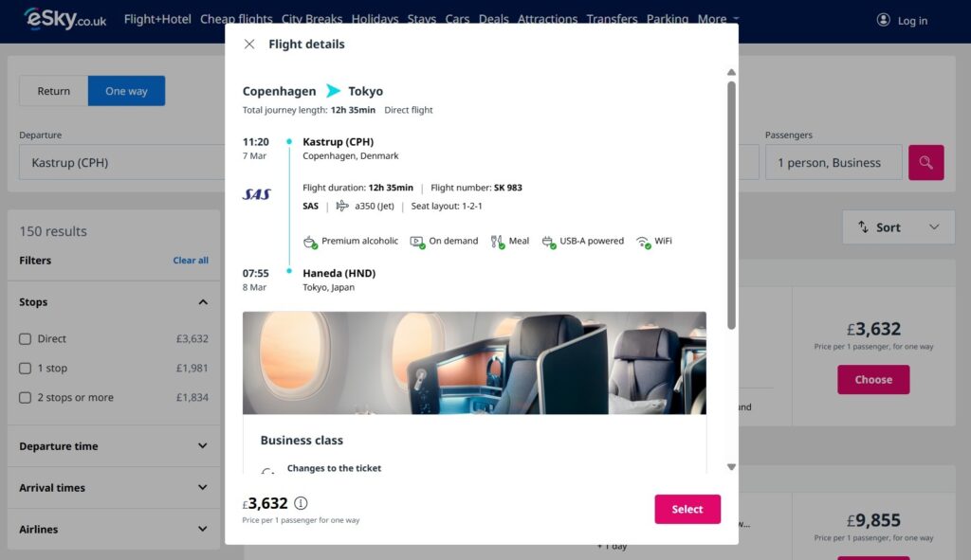Image resolution: width=971 pixels, height=560 pixels.
Task: Enable the Direct stops filter
Action: pyautogui.click(x=25, y=338)
